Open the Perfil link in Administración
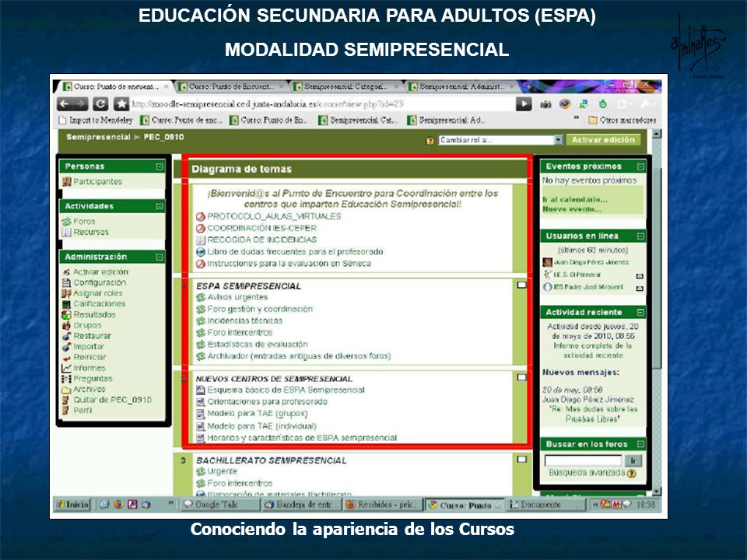This screenshot has height=560, width=747. pos(83,411)
